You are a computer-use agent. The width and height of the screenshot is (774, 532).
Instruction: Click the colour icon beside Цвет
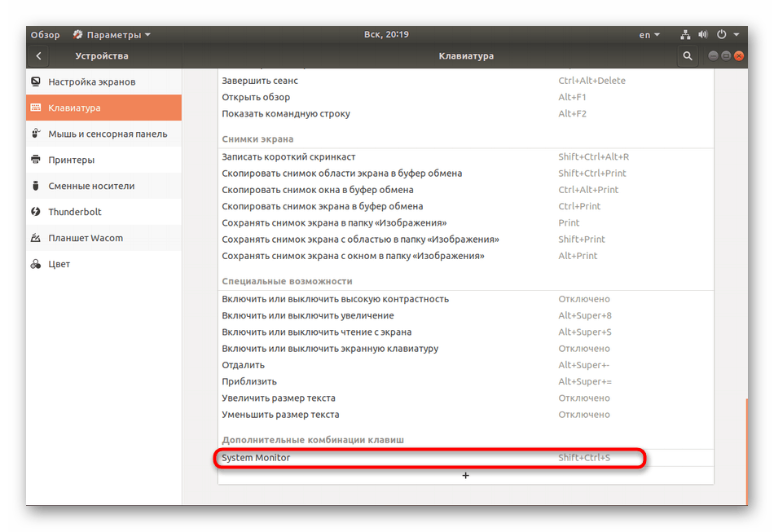tap(36, 264)
